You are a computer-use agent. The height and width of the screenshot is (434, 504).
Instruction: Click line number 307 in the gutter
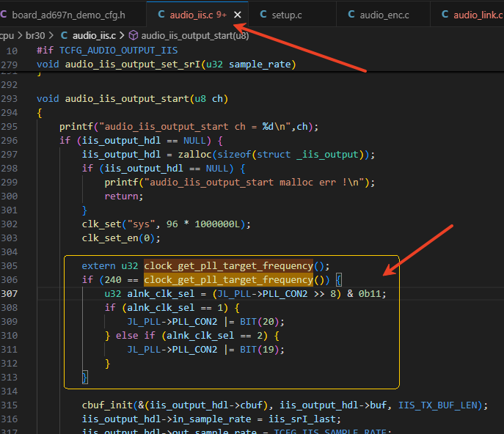click(x=9, y=294)
